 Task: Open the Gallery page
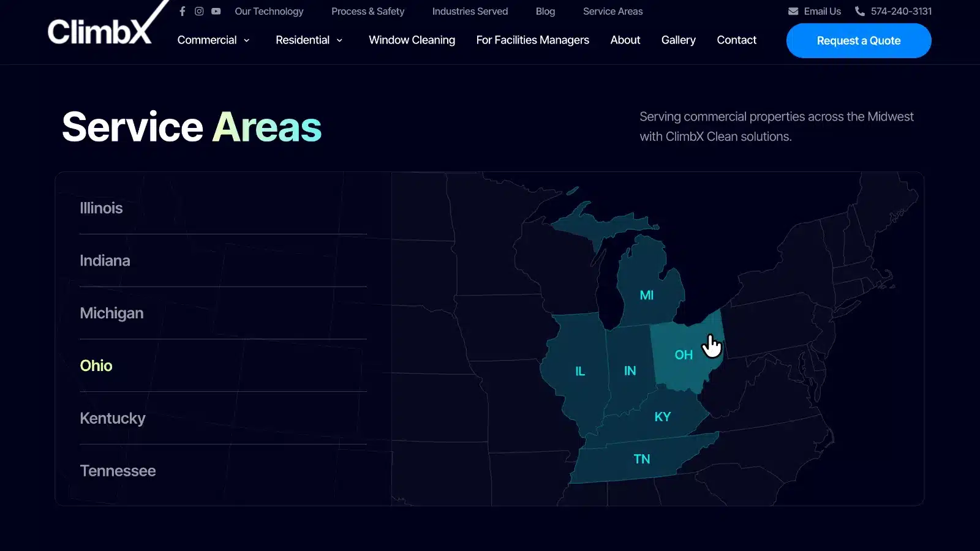pos(679,40)
